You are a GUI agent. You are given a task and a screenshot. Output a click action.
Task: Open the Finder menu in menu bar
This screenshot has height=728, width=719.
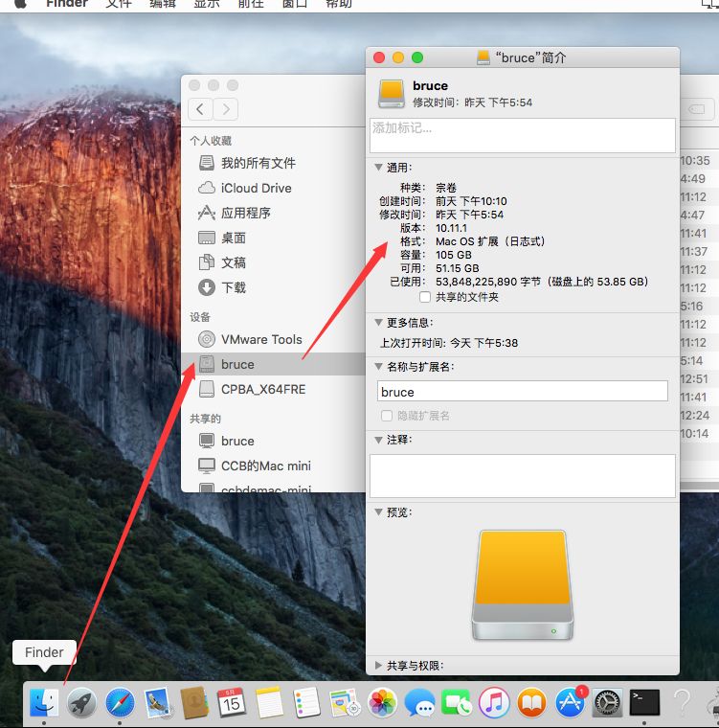tap(67, 4)
